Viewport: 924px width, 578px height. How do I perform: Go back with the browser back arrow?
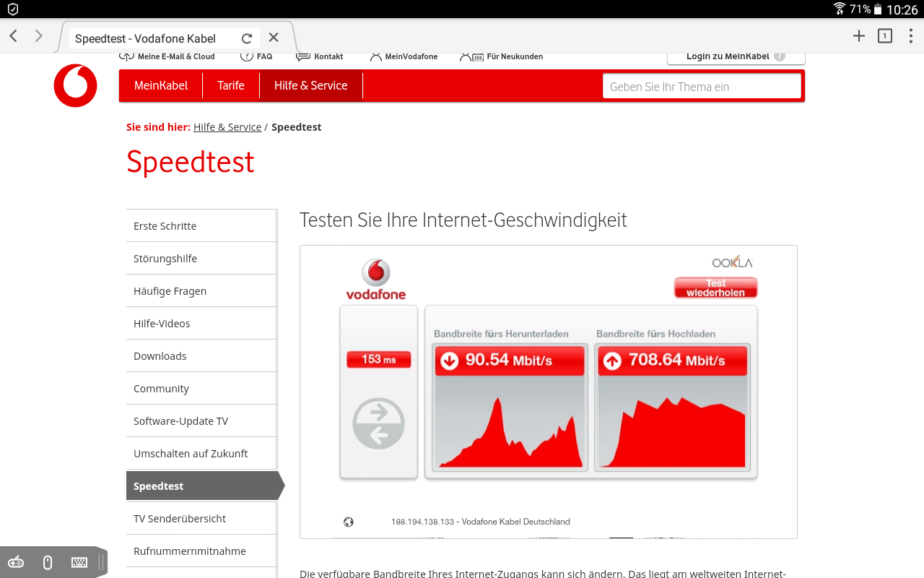tap(14, 36)
